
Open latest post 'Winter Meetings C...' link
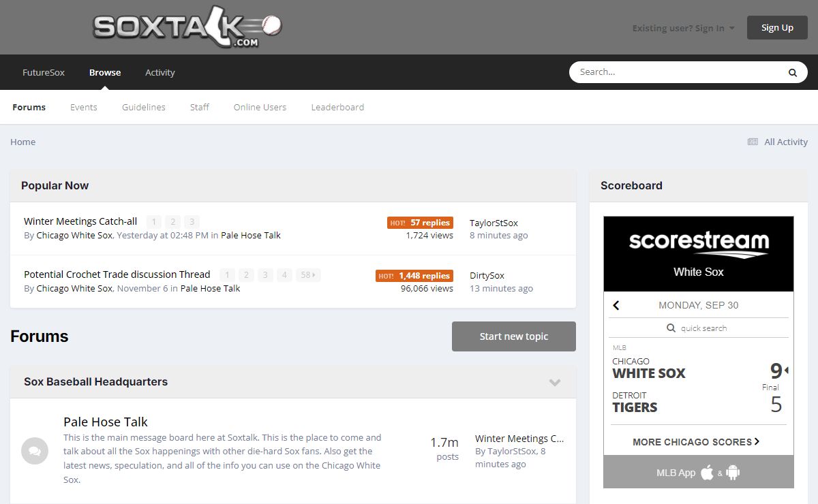coord(519,439)
